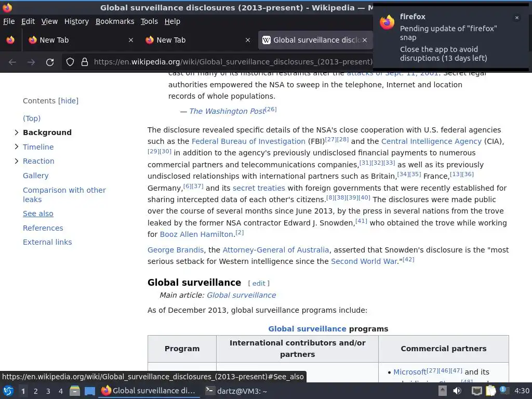Open the George Brandis link
The image size is (532, 399).
(x=176, y=250)
